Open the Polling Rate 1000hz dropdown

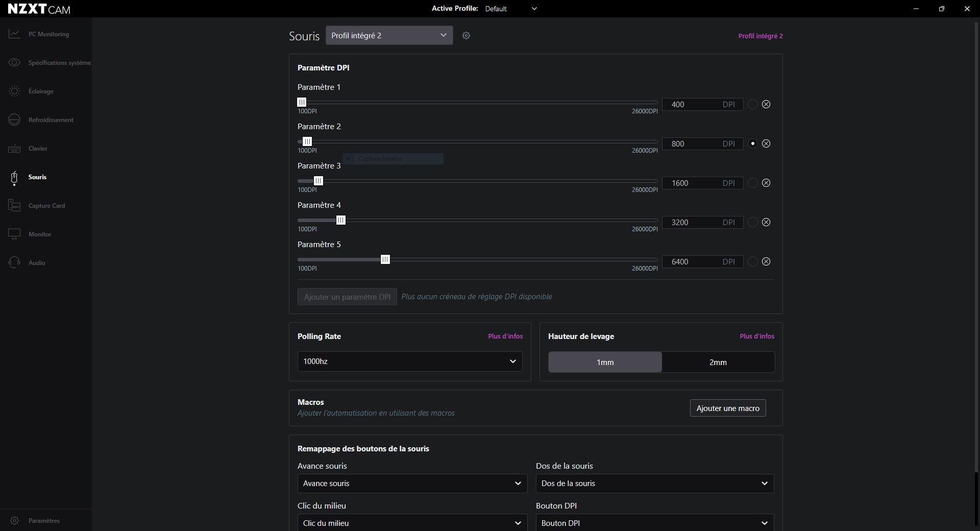click(x=409, y=361)
